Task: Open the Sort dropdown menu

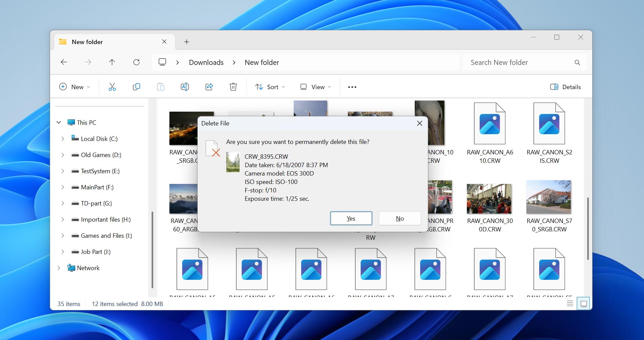Action: [270, 87]
